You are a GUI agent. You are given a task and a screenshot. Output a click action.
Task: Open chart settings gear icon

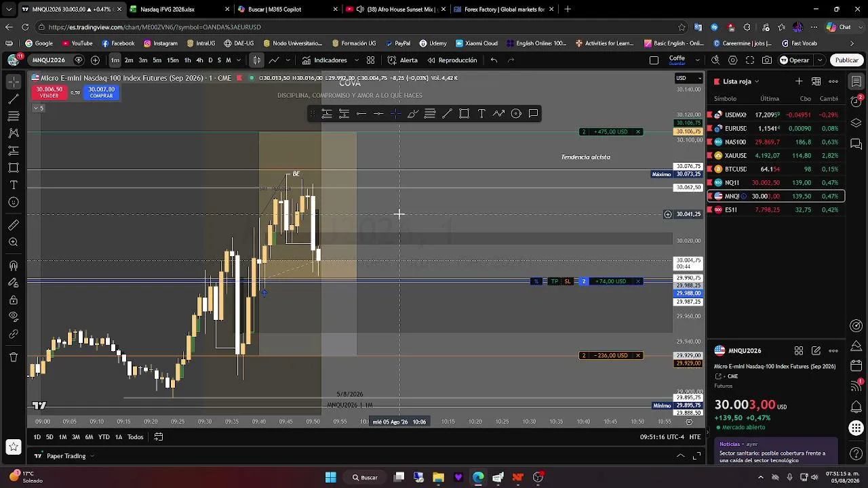tap(732, 60)
